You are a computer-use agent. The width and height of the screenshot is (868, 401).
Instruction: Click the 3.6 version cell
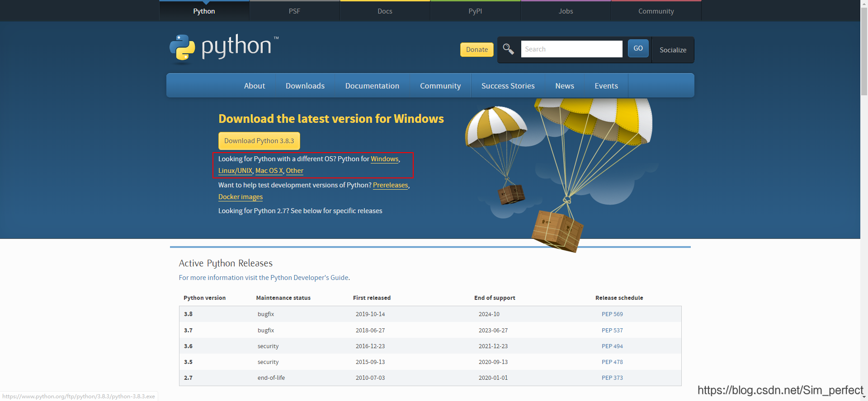coord(189,346)
